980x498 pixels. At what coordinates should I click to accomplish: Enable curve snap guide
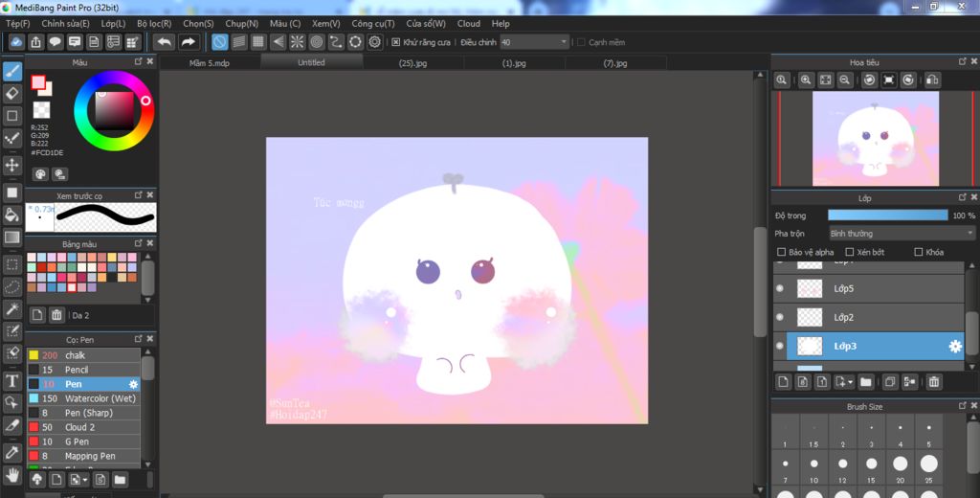point(336,42)
